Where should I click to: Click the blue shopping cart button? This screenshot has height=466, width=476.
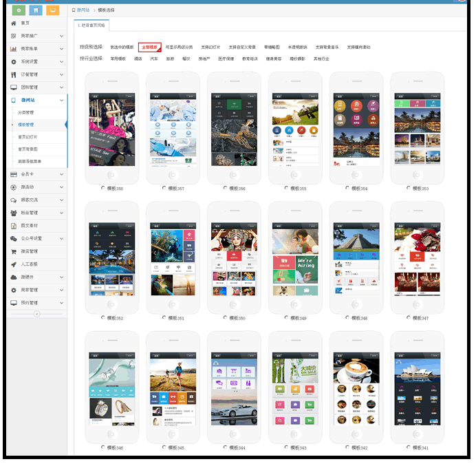[35, 10]
